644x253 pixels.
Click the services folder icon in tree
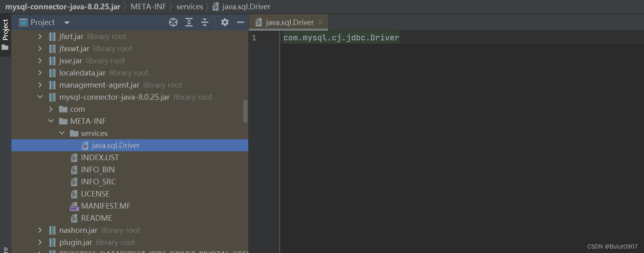(74, 133)
